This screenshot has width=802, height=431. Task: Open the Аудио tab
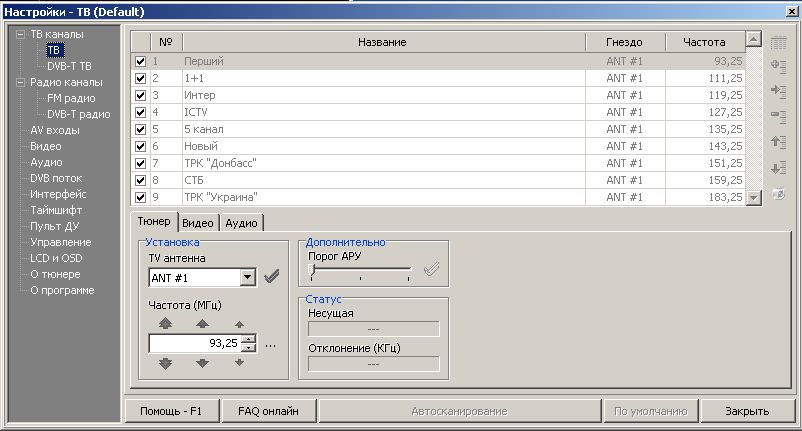(x=240, y=222)
